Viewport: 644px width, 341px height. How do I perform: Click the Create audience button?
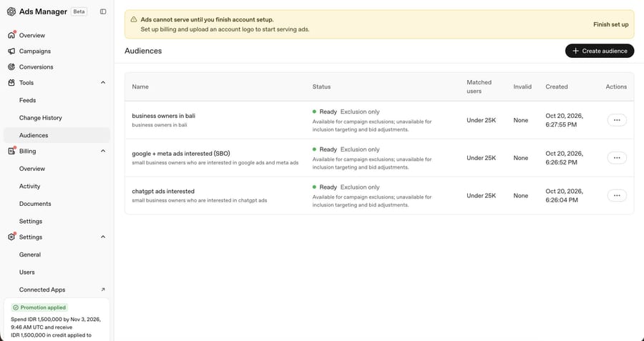(x=599, y=51)
